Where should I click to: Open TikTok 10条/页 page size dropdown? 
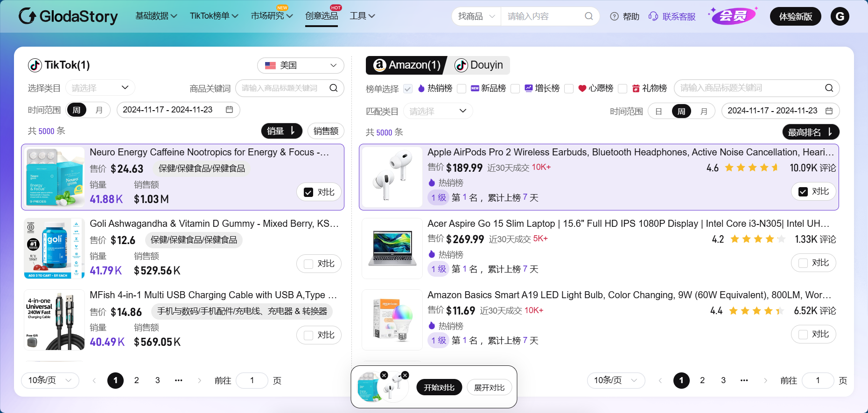tap(50, 380)
